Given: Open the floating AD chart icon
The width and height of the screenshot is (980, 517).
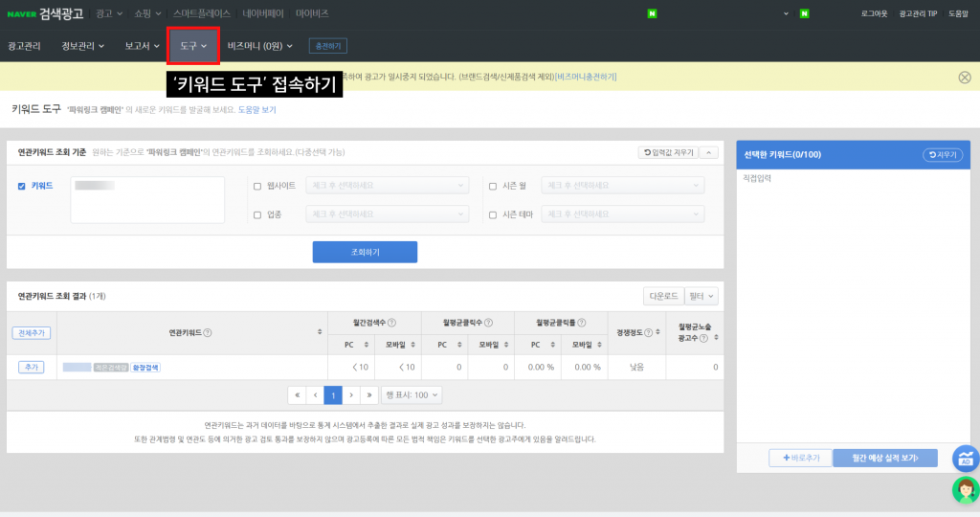Looking at the screenshot, I should pyautogui.click(x=966, y=459).
